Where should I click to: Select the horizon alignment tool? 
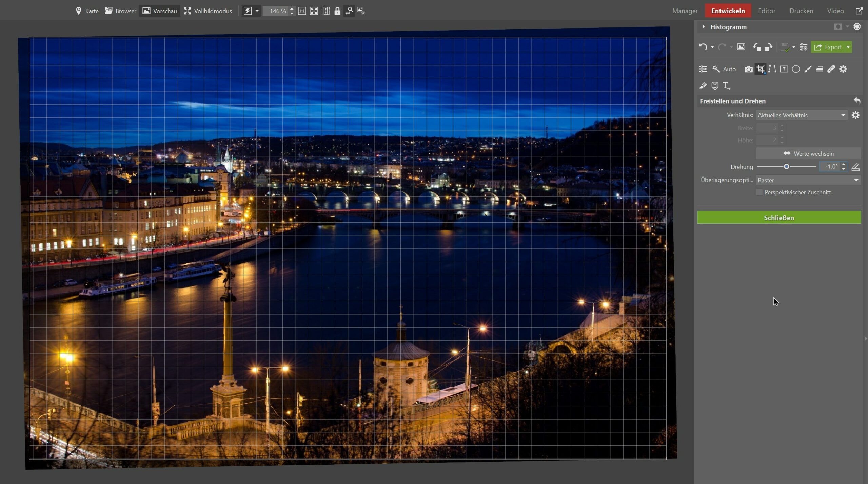784,69
